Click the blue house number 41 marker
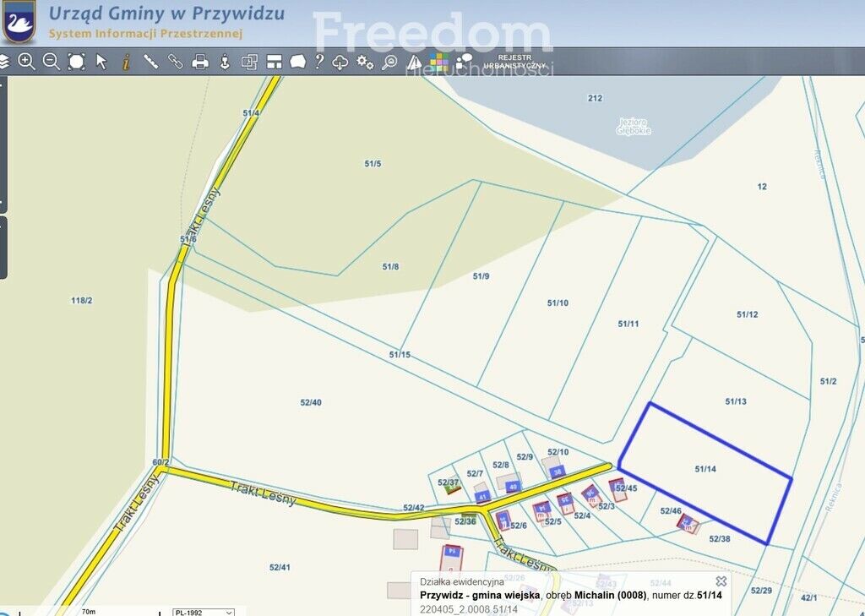The width and height of the screenshot is (865, 616). tap(482, 497)
